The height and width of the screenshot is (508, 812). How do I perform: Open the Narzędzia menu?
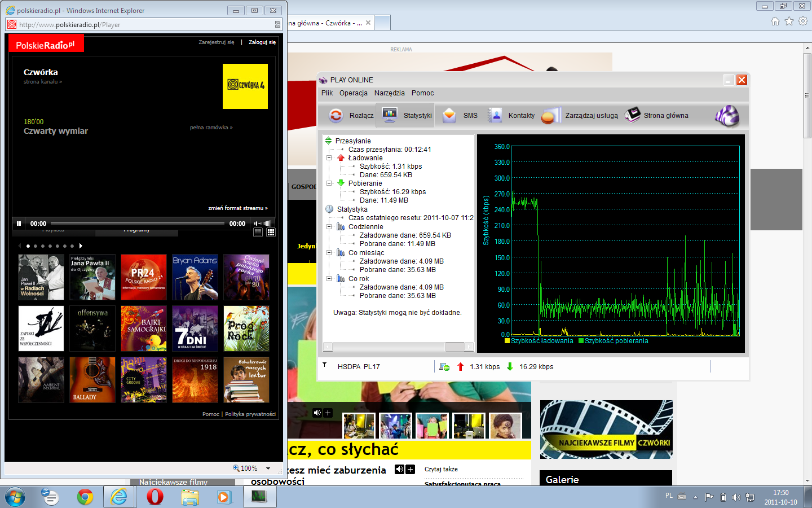coord(390,93)
